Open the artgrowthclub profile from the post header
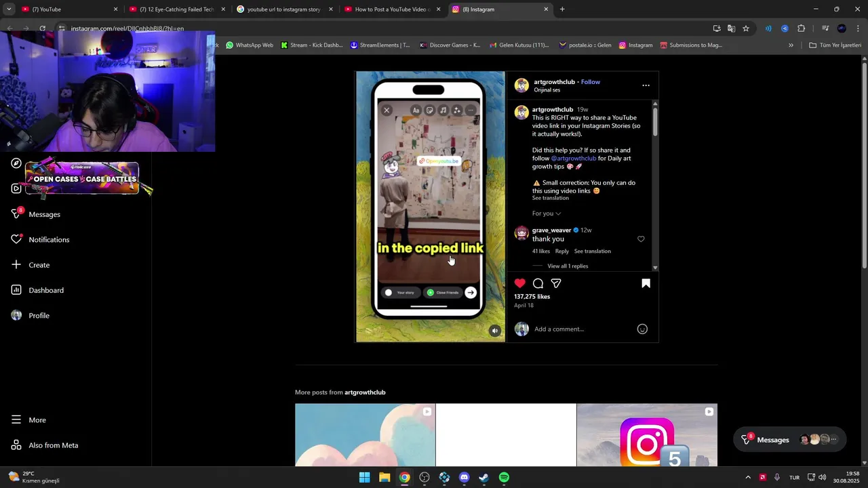 click(x=554, y=82)
